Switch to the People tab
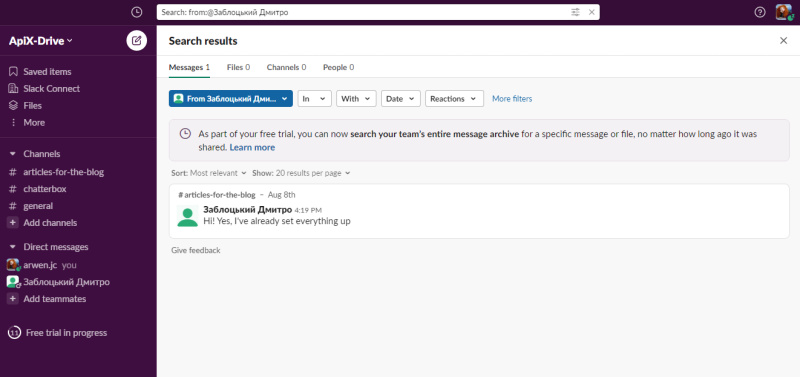Image resolution: width=800 pixels, height=377 pixels. pyautogui.click(x=338, y=67)
